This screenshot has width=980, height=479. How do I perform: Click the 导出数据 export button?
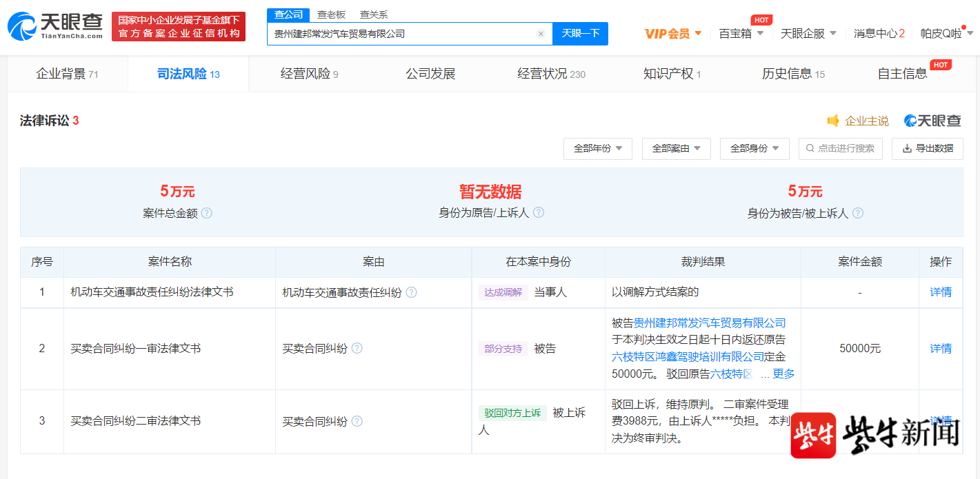click(x=928, y=148)
